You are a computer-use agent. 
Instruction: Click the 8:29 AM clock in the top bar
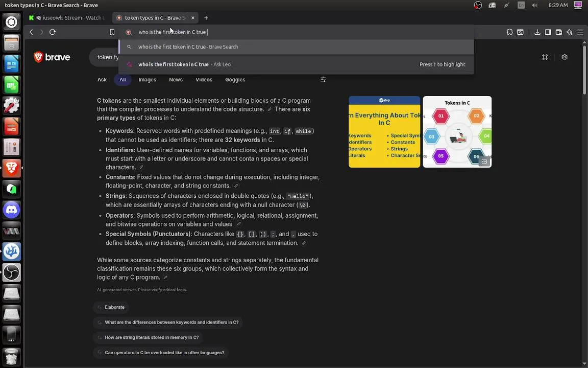pyautogui.click(x=558, y=5)
